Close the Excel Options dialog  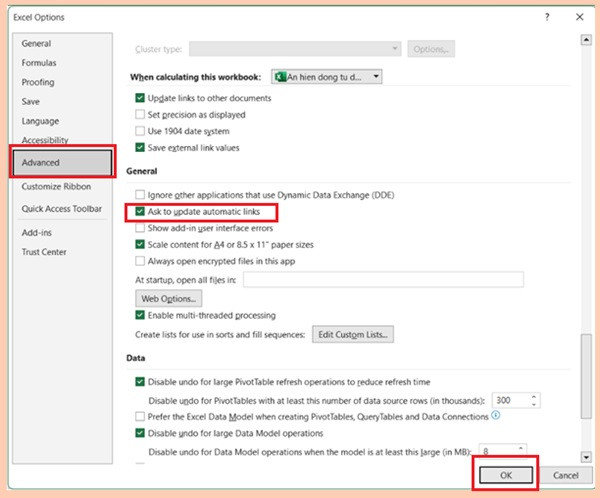click(x=580, y=17)
